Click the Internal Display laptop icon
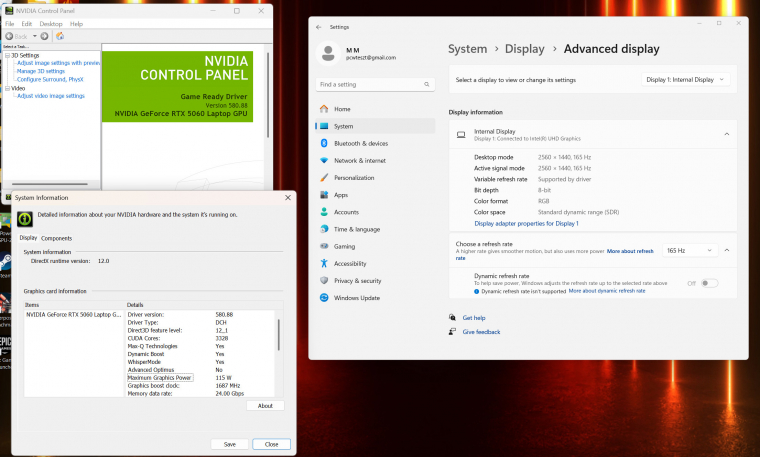This screenshot has height=457, width=760. pos(461,135)
